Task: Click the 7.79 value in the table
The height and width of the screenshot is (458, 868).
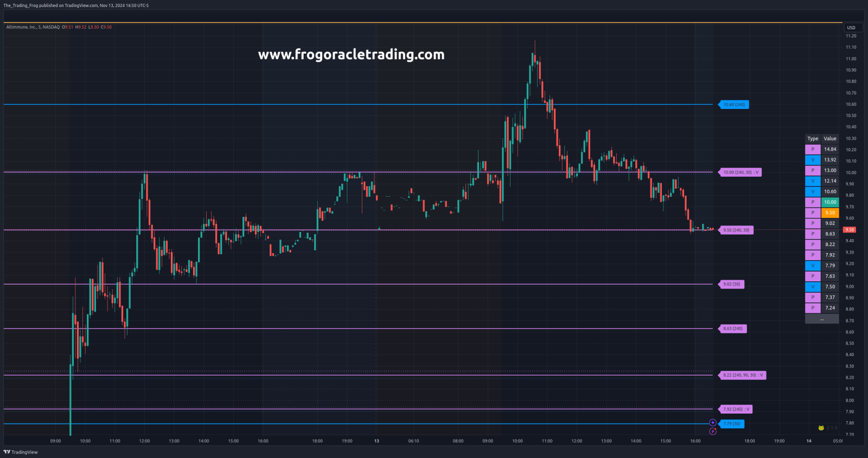Action: tap(830, 266)
